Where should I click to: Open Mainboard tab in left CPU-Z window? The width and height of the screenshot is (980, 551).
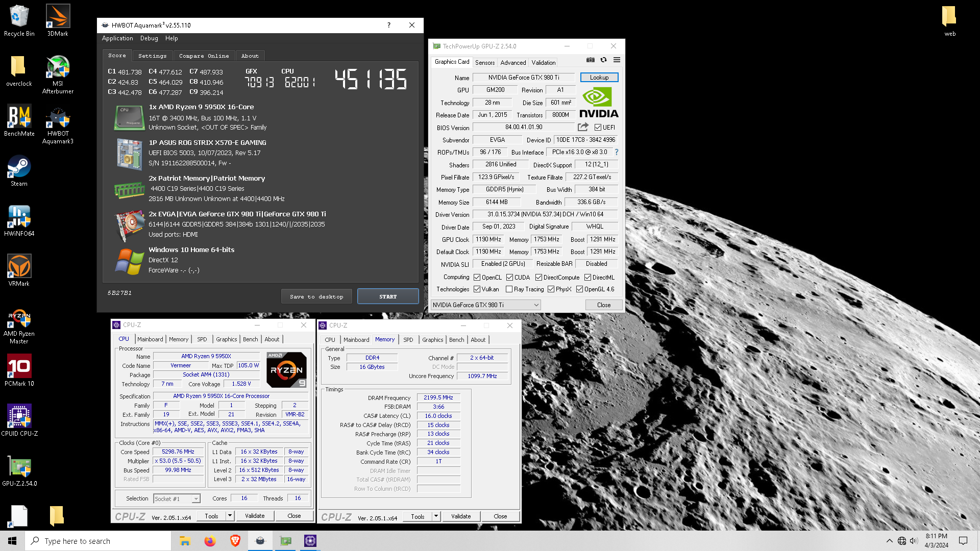click(x=150, y=339)
